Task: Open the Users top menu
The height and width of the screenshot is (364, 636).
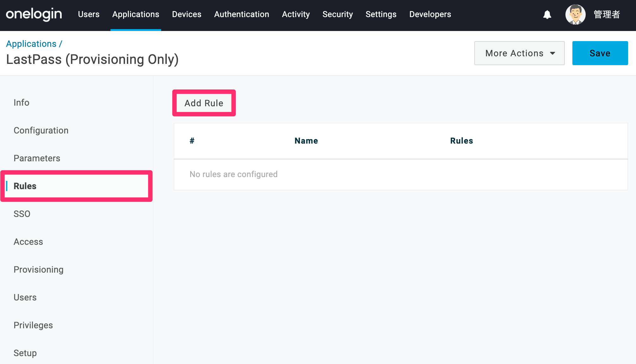Action: 89,14
